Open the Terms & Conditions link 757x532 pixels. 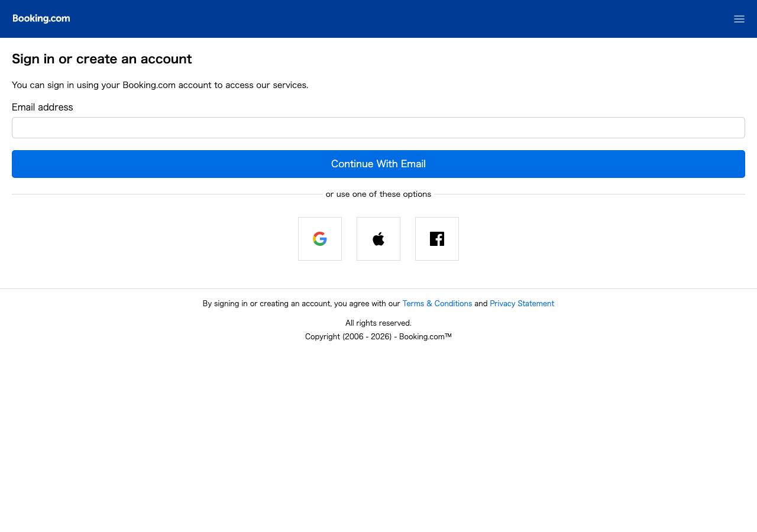437,304
